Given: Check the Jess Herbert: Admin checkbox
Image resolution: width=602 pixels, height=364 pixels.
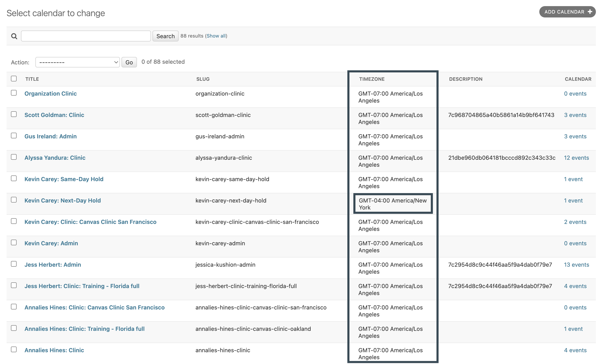Looking at the screenshot, I should pyautogui.click(x=14, y=264).
